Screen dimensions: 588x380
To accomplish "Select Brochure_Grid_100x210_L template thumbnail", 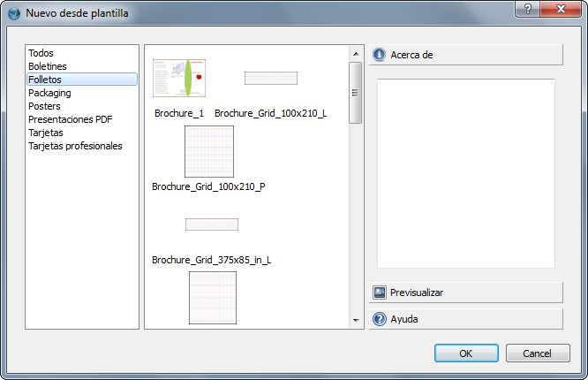I will [x=271, y=78].
